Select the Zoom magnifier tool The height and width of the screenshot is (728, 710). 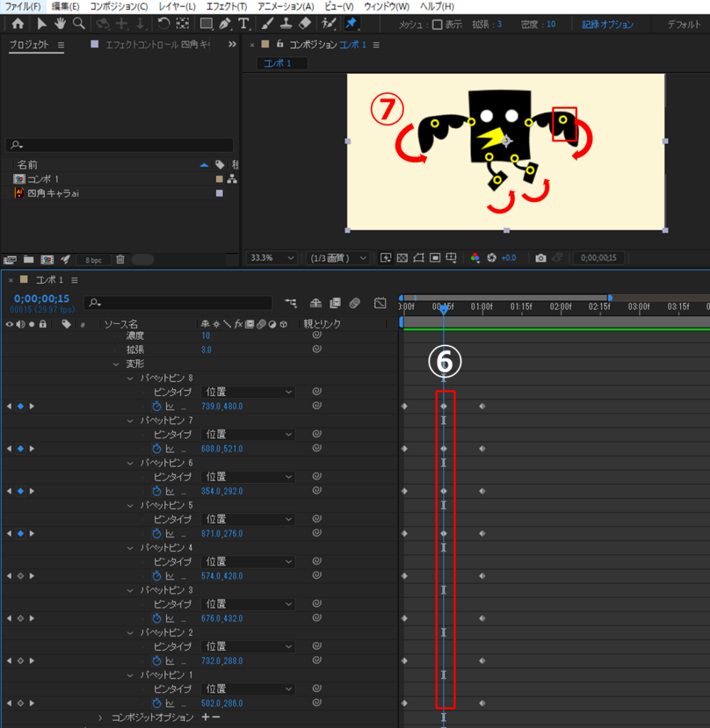pyautogui.click(x=79, y=23)
